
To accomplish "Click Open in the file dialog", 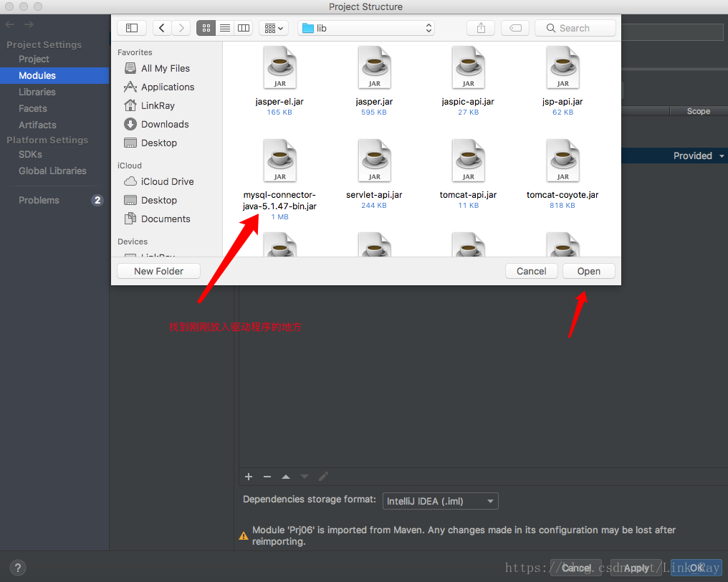I will click(x=589, y=271).
